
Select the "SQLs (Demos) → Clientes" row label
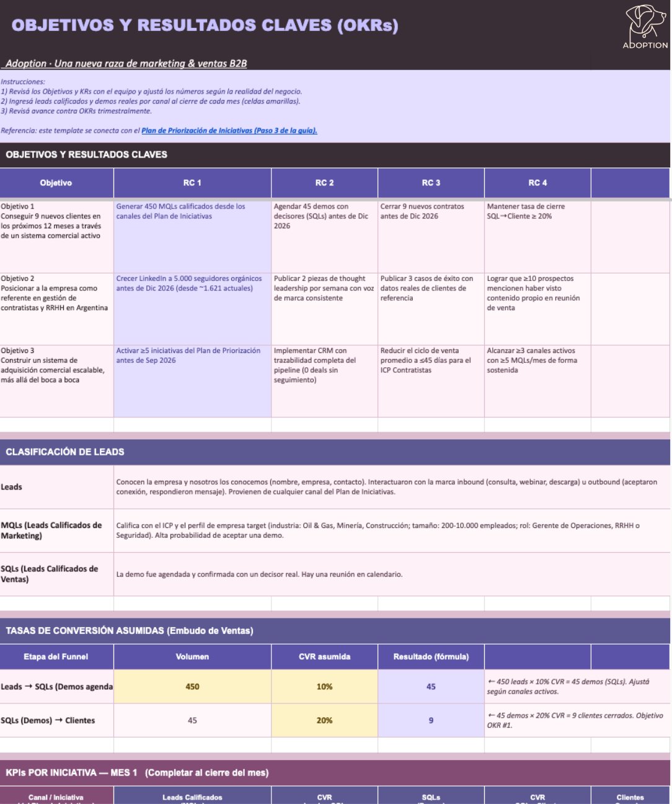pos(56,720)
